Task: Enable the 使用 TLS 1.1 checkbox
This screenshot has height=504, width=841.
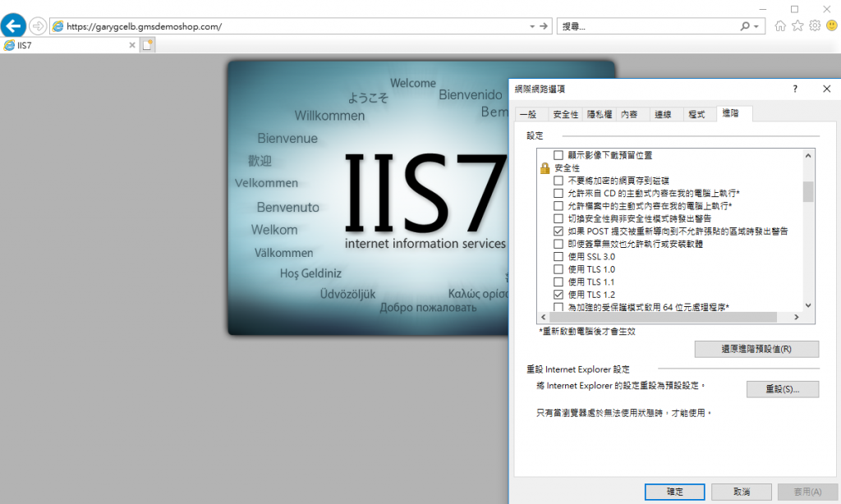Action: coord(558,282)
